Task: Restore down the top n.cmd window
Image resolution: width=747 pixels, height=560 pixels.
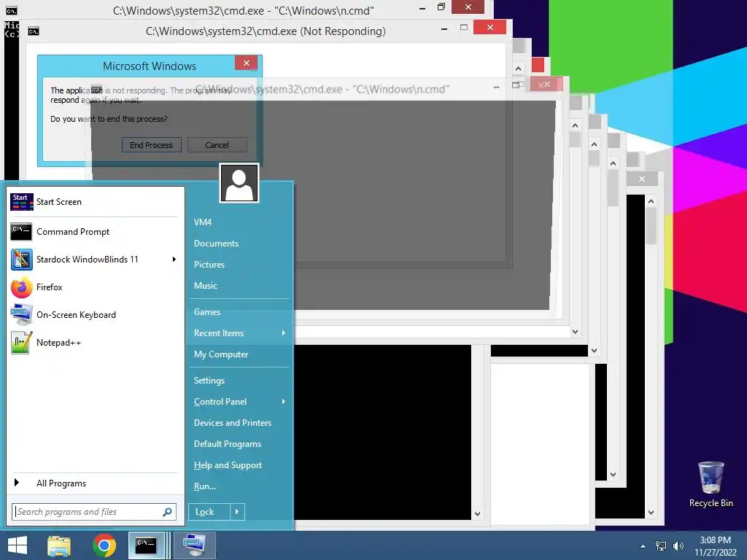Action: (x=441, y=7)
